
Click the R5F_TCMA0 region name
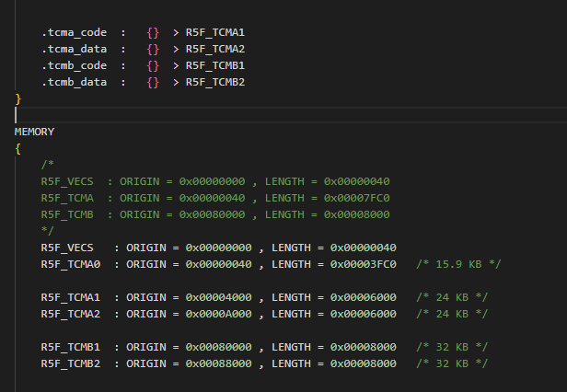(71, 264)
